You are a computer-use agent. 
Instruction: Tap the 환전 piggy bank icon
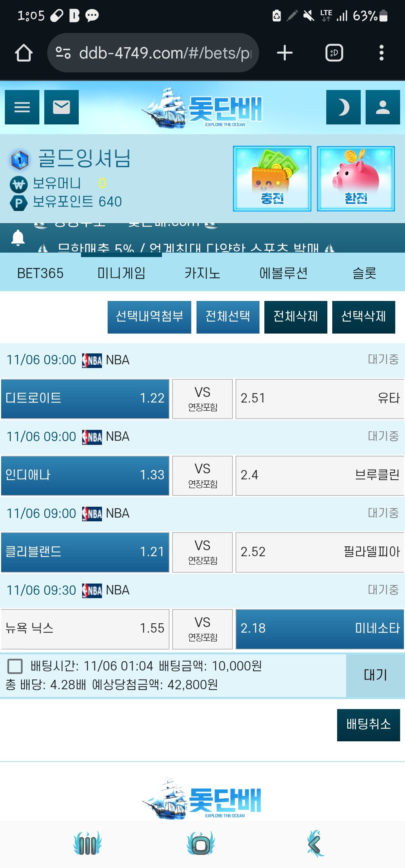coord(356,179)
